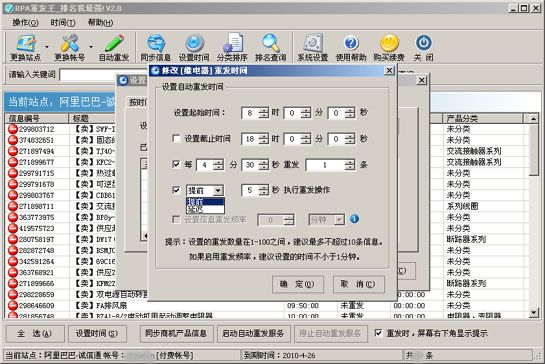Viewport: 545px width, 364px height.
Task: Open the 操作(O) menu
Action: [x=25, y=23]
